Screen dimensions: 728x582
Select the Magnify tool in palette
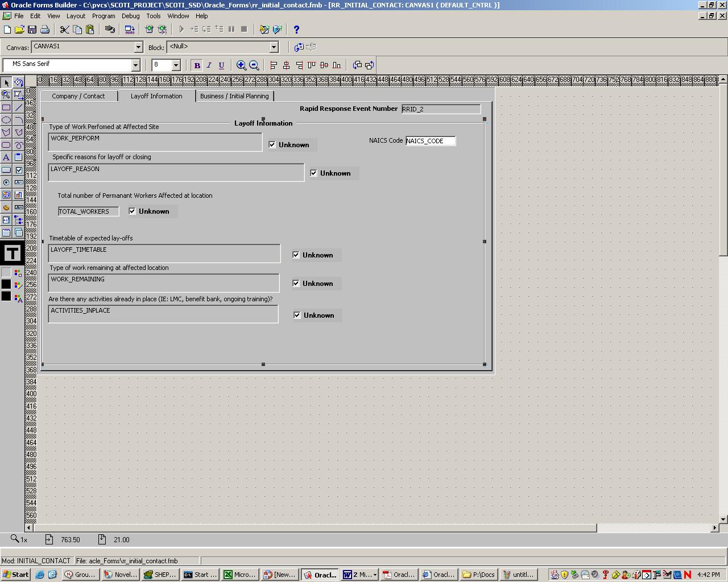pyautogui.click(x=6, y=95)
